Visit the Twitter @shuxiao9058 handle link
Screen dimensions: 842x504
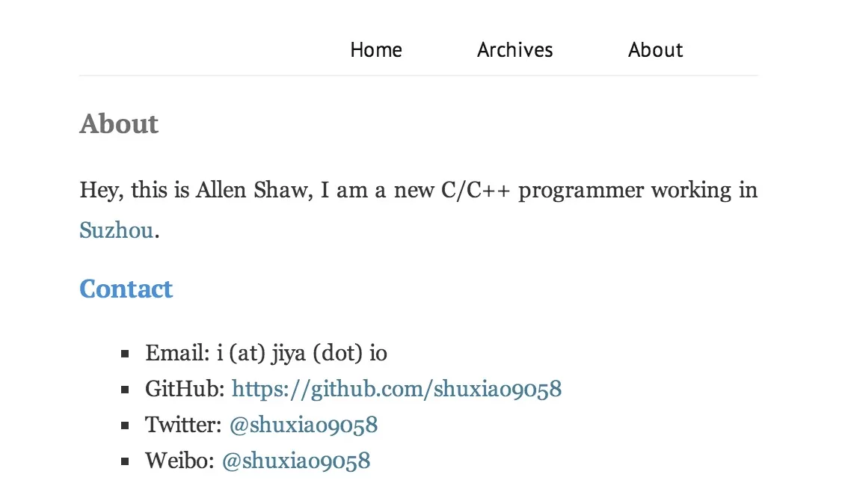[x=303, y=425]
